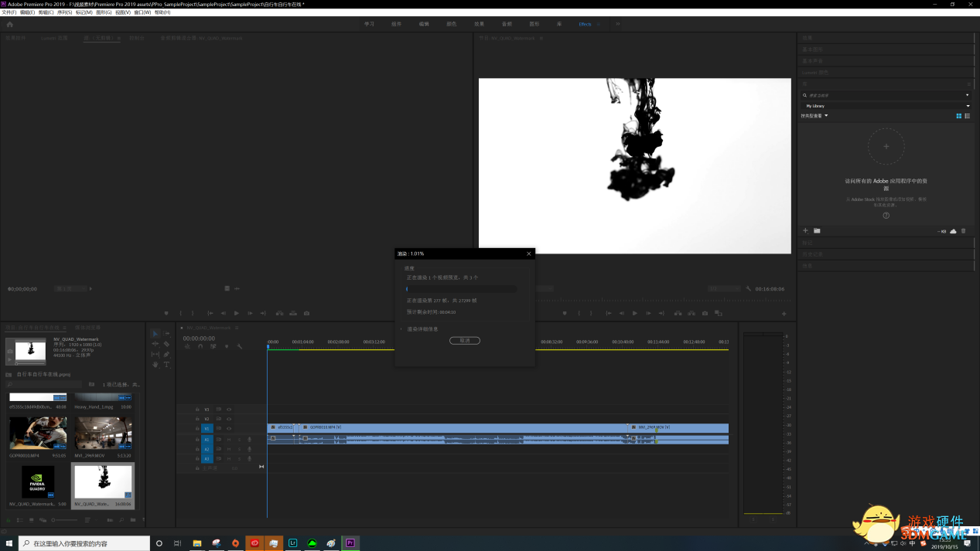980x551 pixels.
Task: Select the MVI_2969.MOV thumbnail
Action: pyautogui.click(x=104, y=434)
